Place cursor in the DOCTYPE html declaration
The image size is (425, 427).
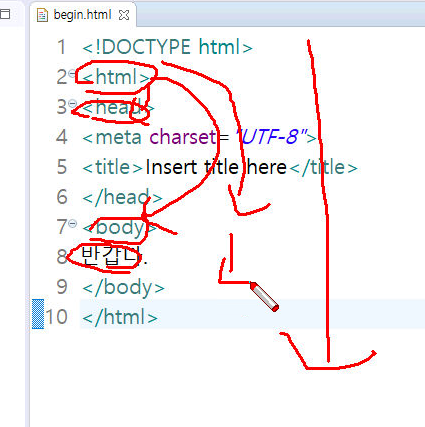pyautogui.click(x=167, y=47)
